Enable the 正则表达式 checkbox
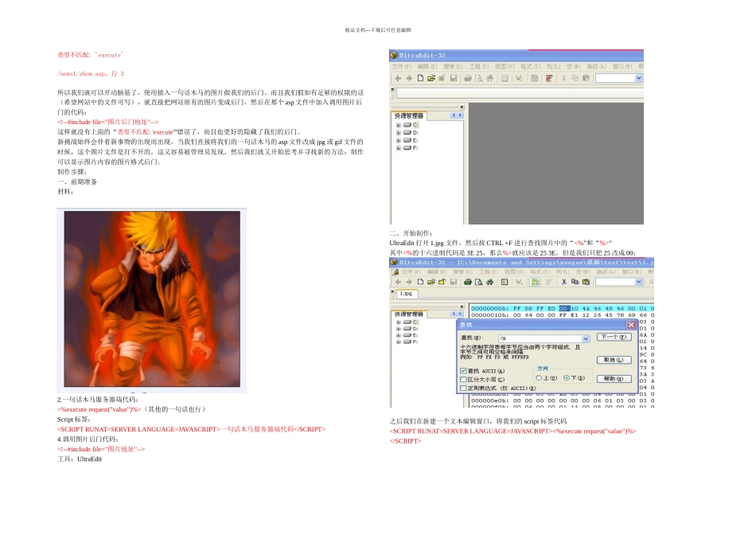Screen dimensions: 756x535 click(x=463, y=388)
